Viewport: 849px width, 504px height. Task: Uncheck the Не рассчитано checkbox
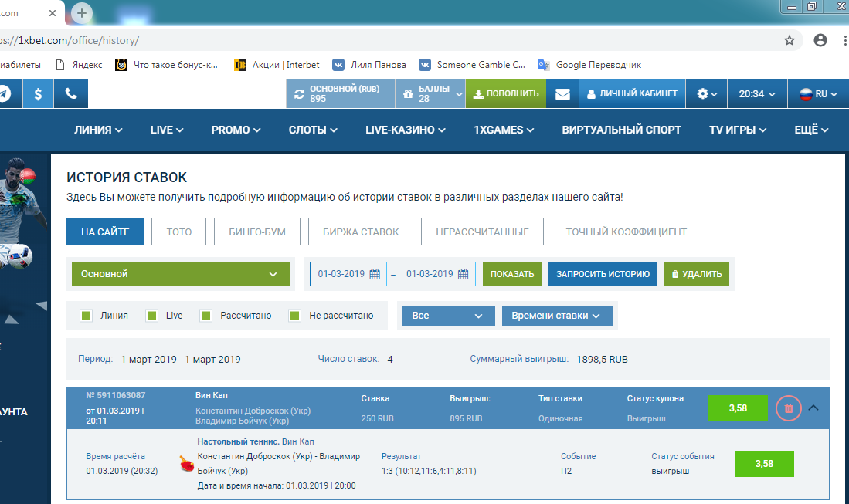pyautogui.click(x=294, y=316)
